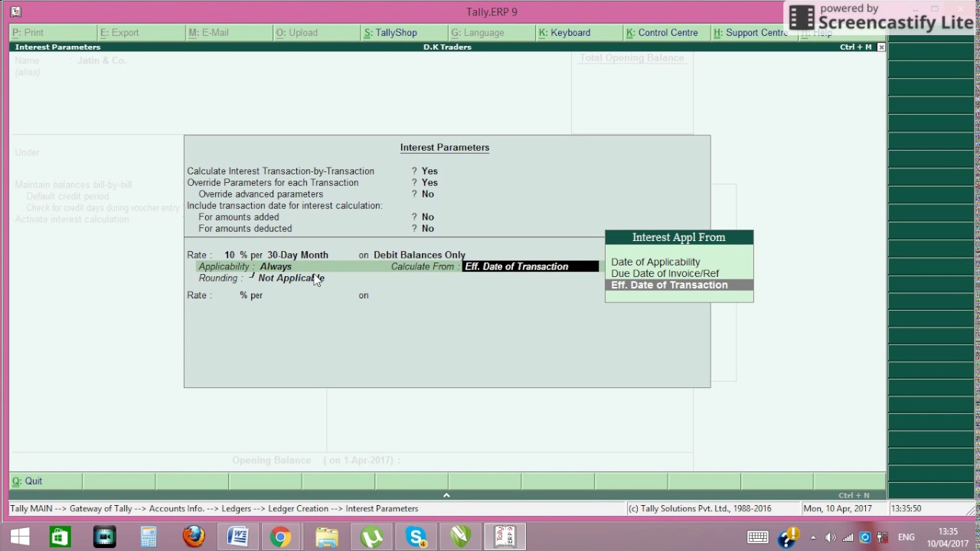Image resolution: width=980 pixels, height=551 pixels.
Task: Toggle Calculate Interest Transaction-by-Transaction Yes value
Action: pyautogui.click(x=429, y=171)
